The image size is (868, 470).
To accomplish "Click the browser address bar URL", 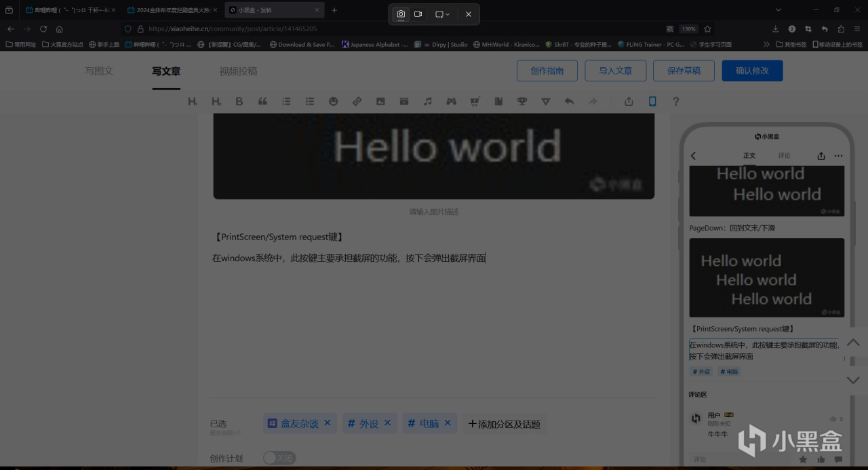I will point(233,29).
